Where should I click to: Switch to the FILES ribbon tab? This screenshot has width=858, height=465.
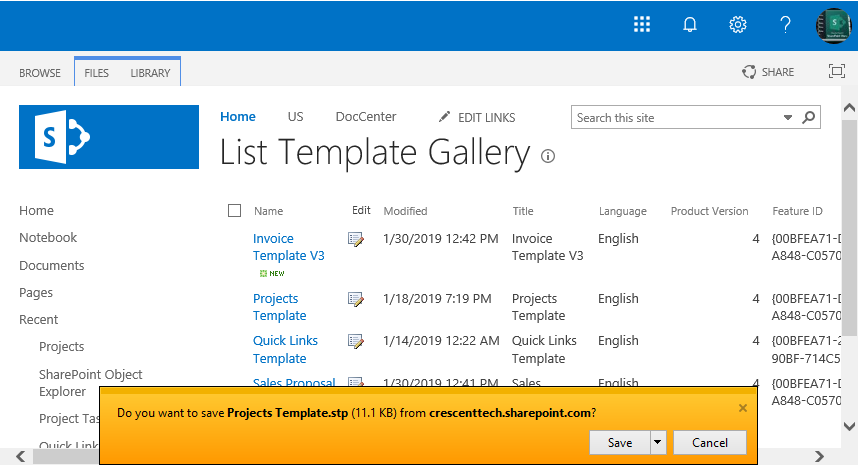point(96,73)
